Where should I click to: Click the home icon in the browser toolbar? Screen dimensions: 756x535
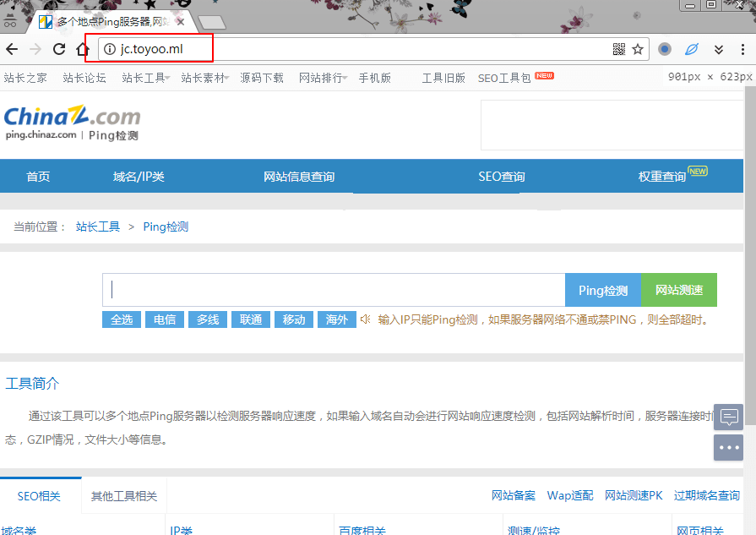coord(83,49)
